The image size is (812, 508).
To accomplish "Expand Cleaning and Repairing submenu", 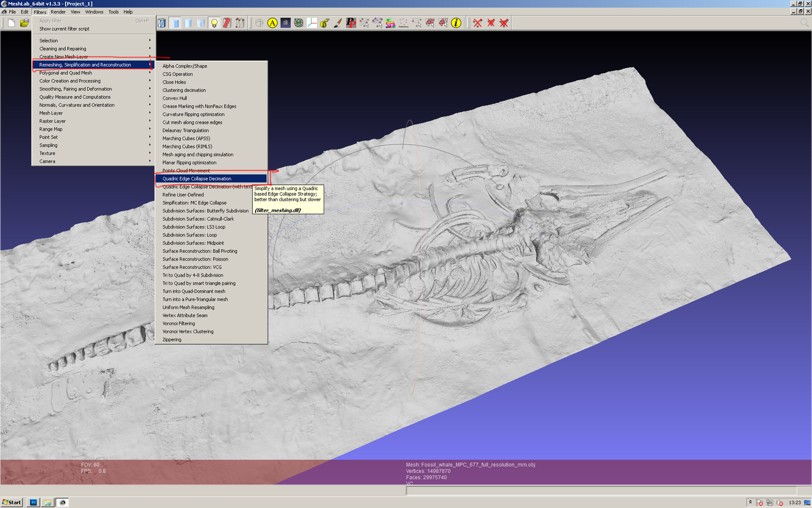I will pyautogui.click(x=94, y=49).
